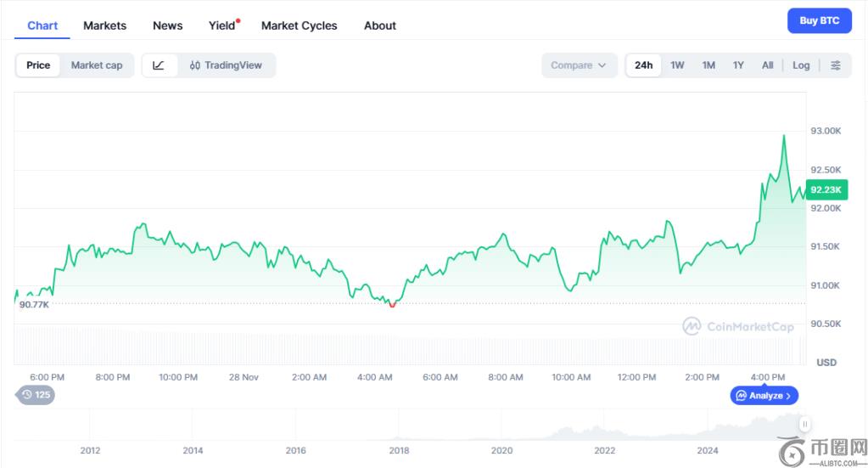Toggle the Market cap view option
Viewport: 868px width, 468px height.
(x=97, y=65)
